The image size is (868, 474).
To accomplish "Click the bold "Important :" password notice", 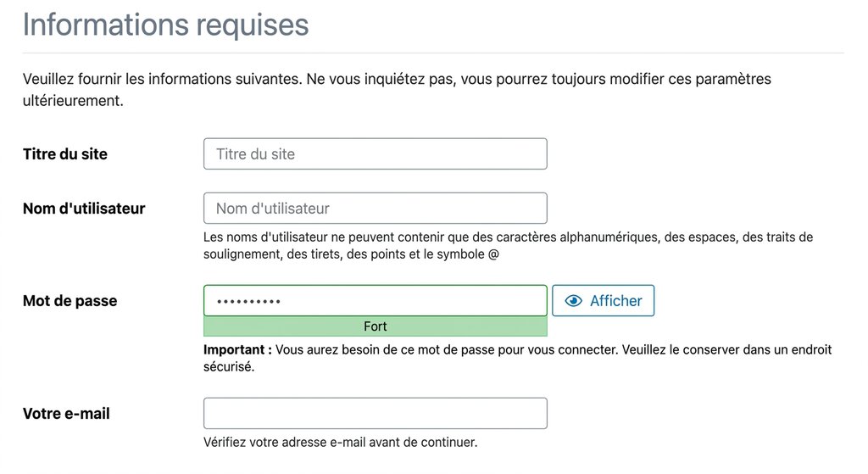I will (x=237, y=349).
